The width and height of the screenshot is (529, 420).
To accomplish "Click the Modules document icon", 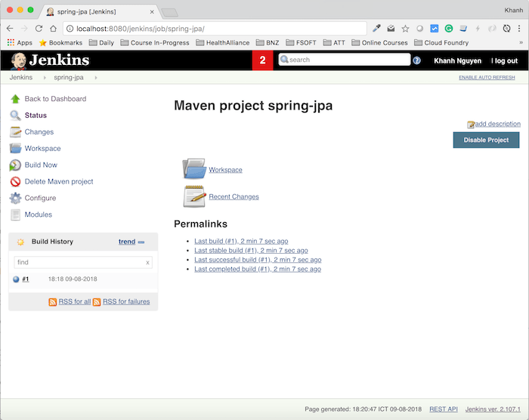I will pos(15,215).
